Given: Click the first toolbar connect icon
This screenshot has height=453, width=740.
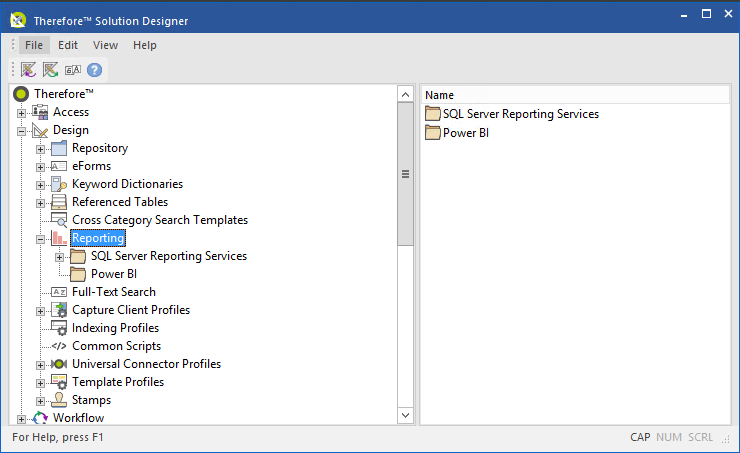Looking at the screenshot, I should (x=28, y=70).
